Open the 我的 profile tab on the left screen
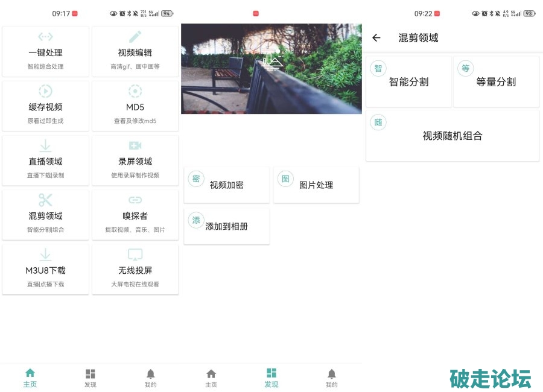Image resolution: width=543 pixels, height=392 pixels. coord(151,378)
